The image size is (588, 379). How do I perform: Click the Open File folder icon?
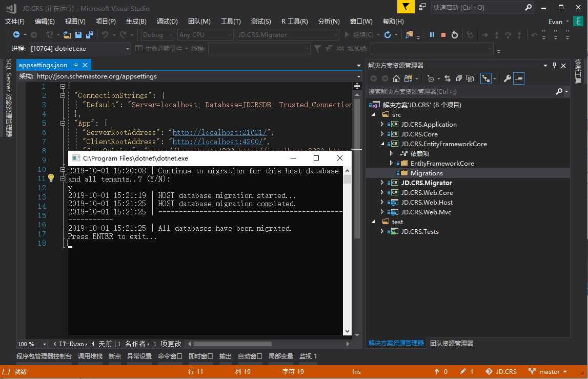point(67,35)
